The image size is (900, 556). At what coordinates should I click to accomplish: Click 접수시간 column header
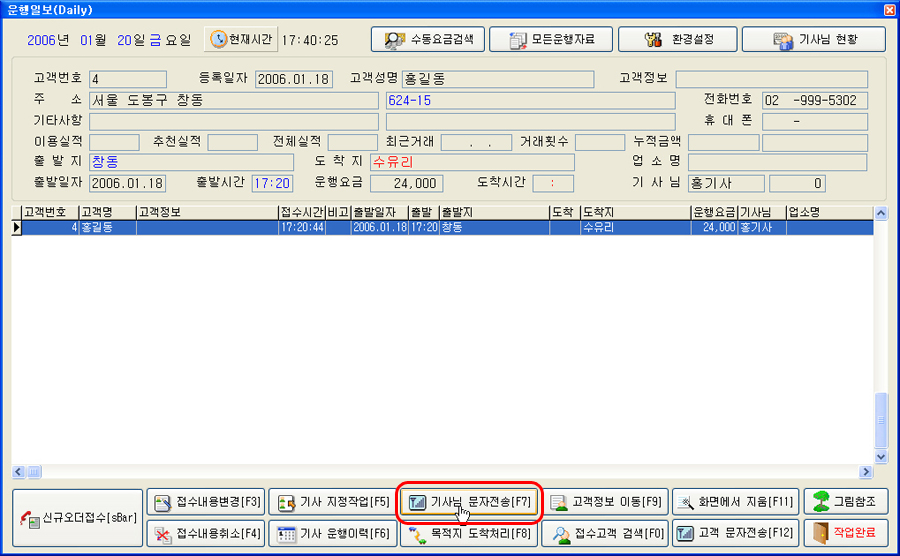(x=302, y=212)
